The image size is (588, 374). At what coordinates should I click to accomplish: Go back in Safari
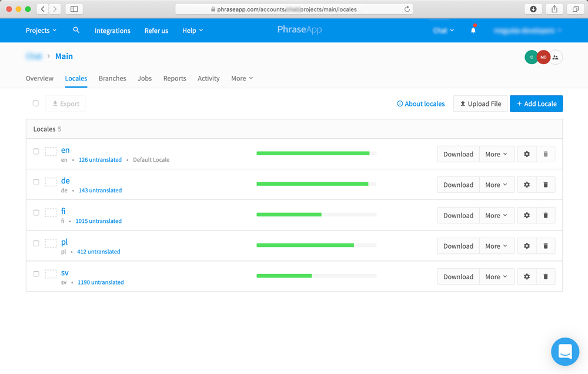[x=43, y=9]
